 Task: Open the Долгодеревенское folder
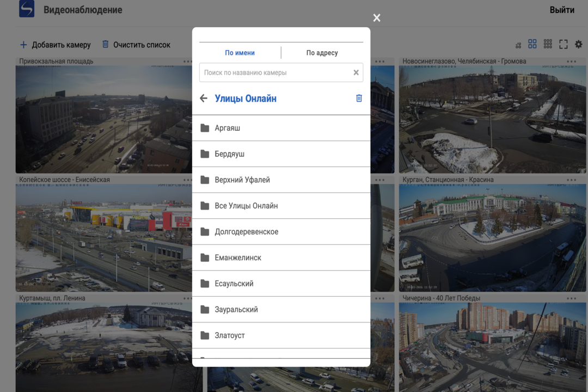281,231
